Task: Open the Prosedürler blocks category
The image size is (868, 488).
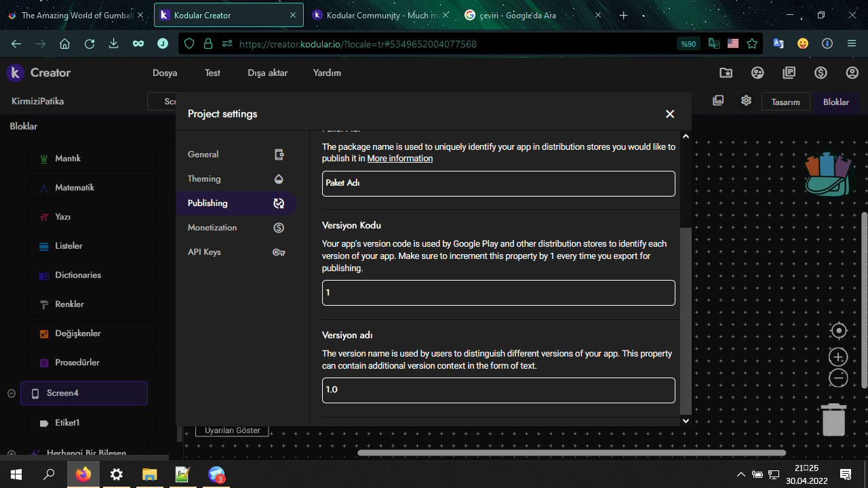Action: coord(92,363)
